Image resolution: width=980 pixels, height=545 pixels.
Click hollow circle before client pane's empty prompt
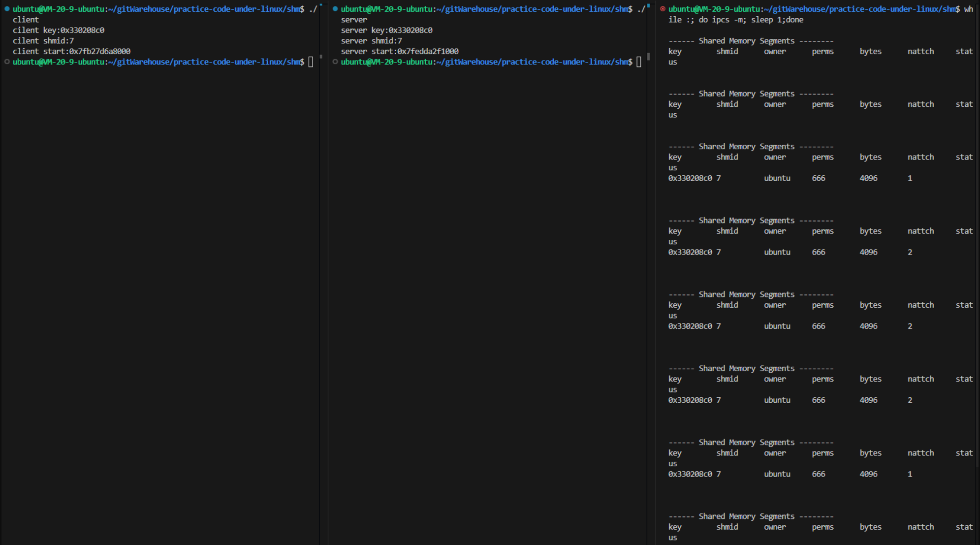pos(7,62)
